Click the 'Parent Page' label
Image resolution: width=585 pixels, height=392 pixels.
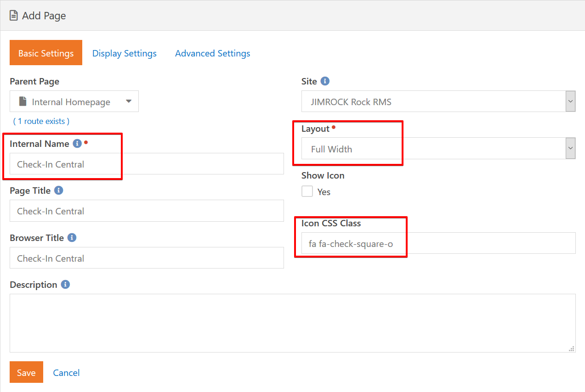(x=34, y=81)
